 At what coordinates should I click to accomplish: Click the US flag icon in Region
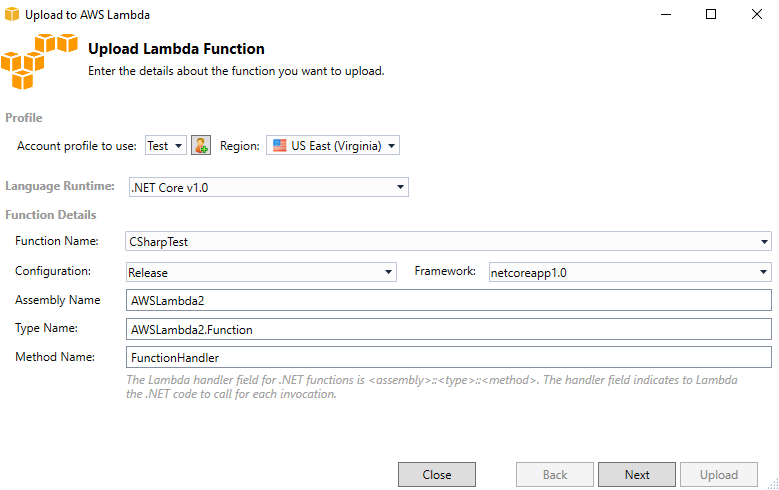pos(280,145)
